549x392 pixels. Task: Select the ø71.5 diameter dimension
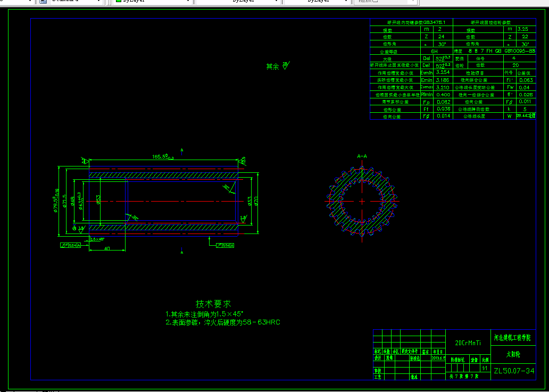64,201
